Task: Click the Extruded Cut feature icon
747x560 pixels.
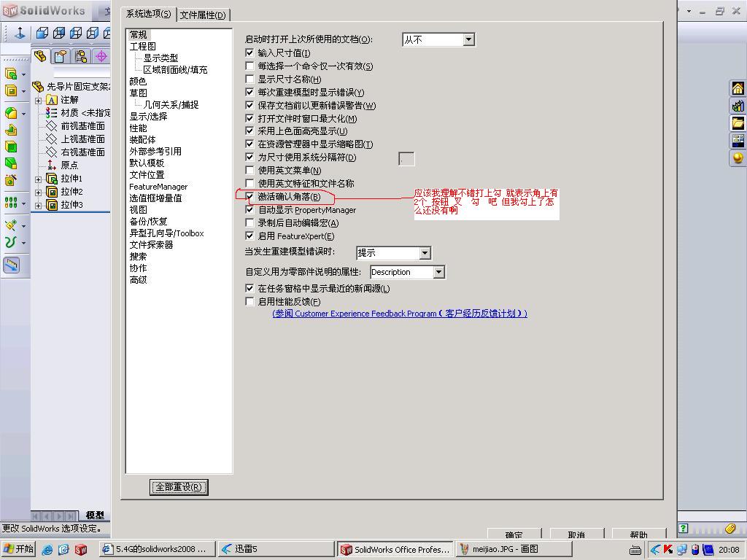Action: pyautogui.click(x=11, y=90)
